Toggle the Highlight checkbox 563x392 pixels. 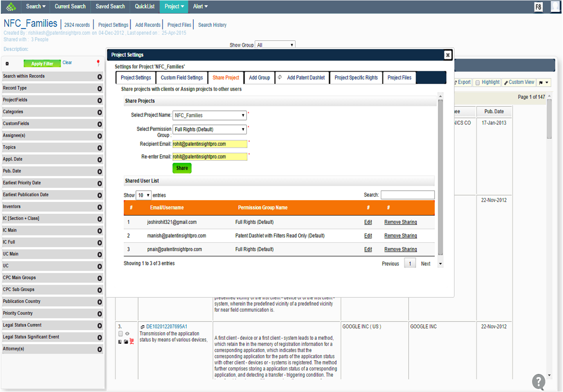pos(477,82)
